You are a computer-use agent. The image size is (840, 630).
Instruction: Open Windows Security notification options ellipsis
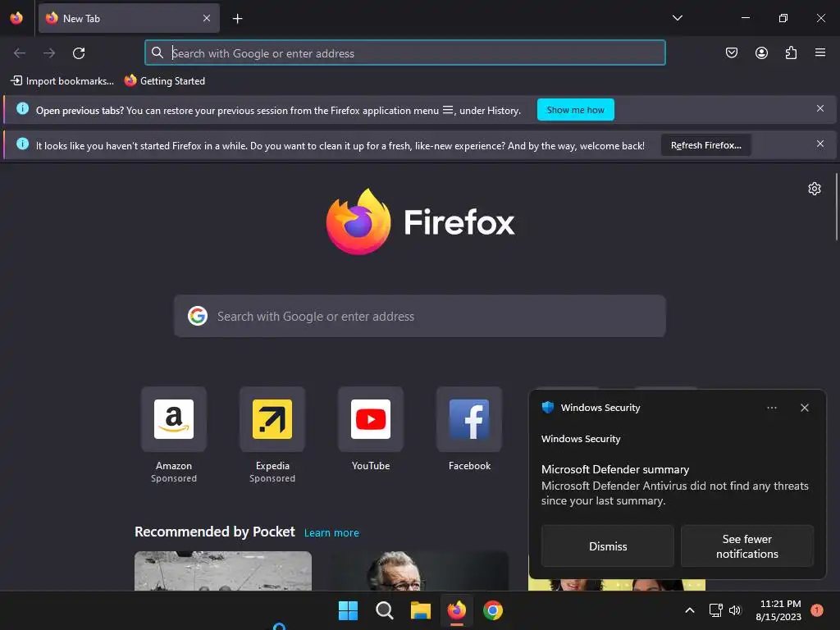pyautogui.click(x=771, y=408)
